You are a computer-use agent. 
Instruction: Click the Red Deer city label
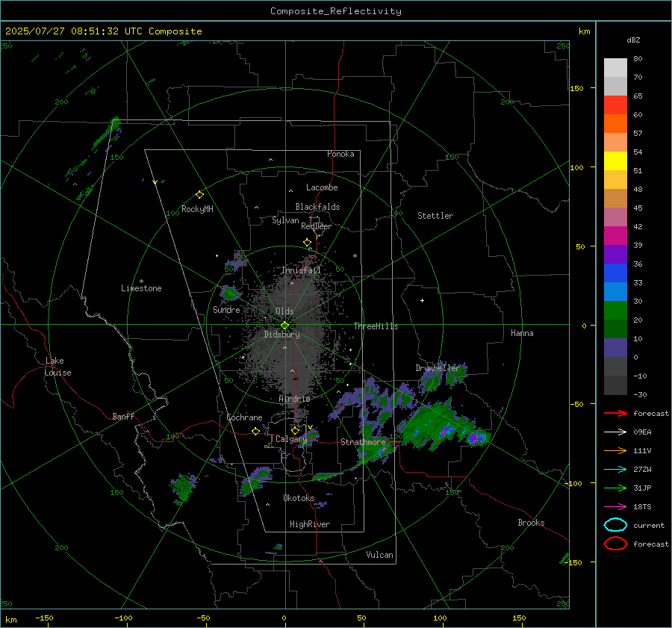[317, 226]
